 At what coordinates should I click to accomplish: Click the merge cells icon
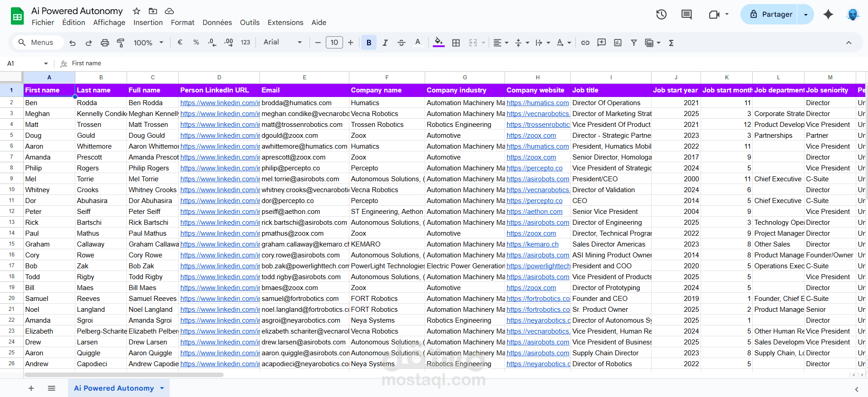473,43
